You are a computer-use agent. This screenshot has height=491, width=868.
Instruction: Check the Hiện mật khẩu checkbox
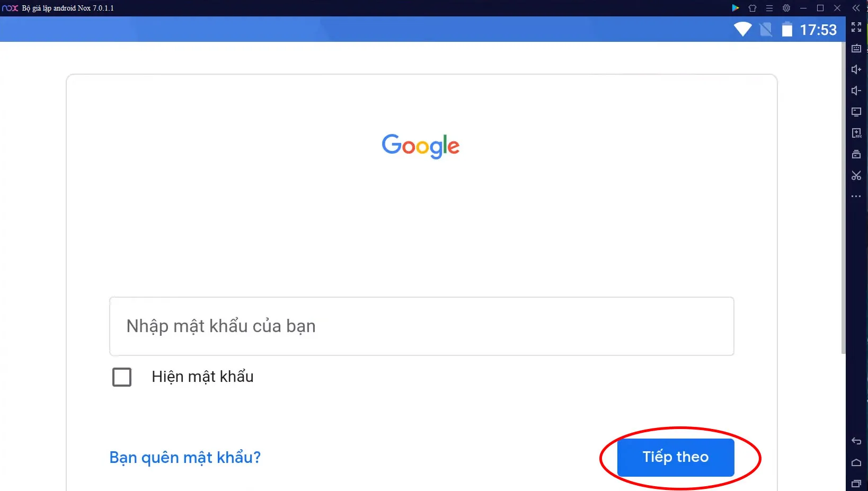tap(122, 377)
